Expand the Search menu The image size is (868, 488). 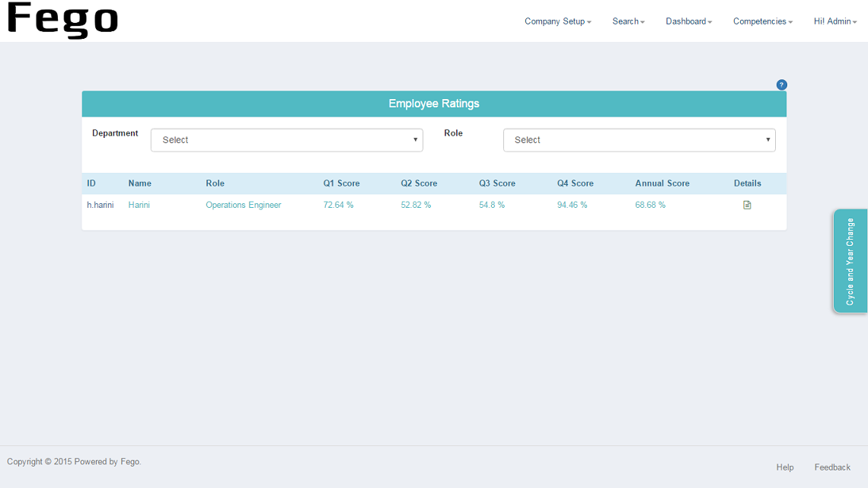click(x=628, y=21)
